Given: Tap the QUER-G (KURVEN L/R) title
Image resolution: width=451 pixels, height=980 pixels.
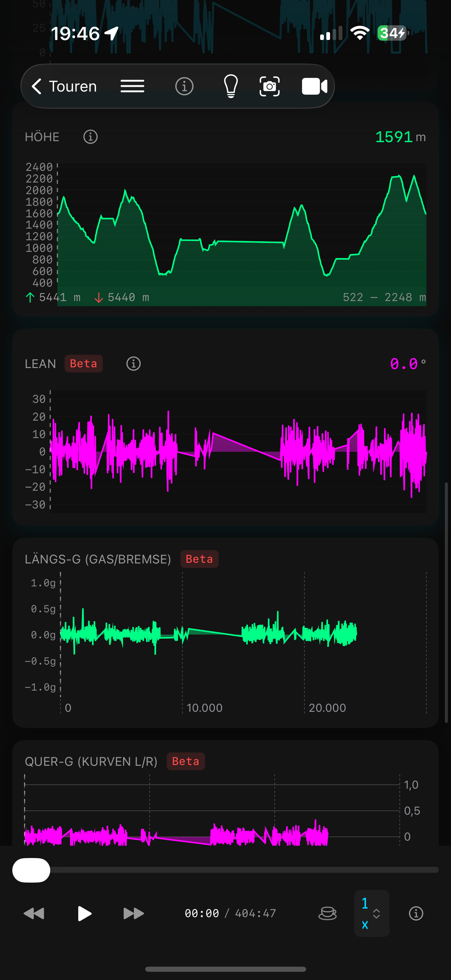Looking at the screenshot, I should [91, 761].
